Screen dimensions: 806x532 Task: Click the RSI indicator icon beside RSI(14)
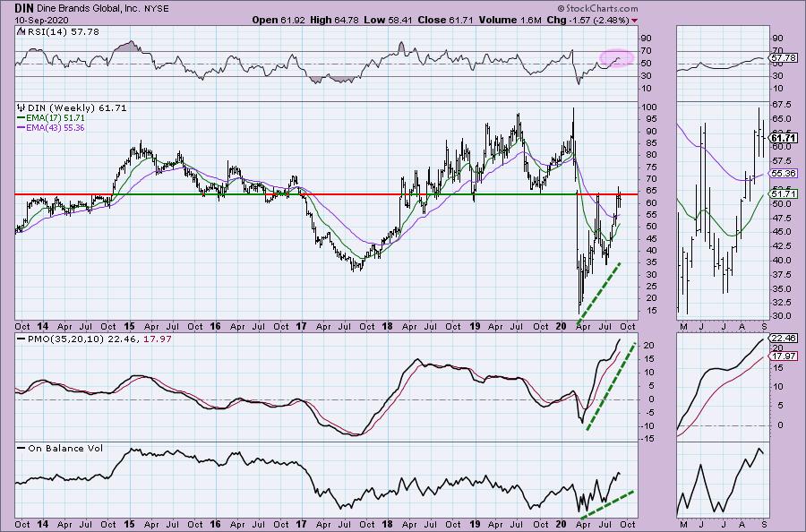(x=20, y=32)
